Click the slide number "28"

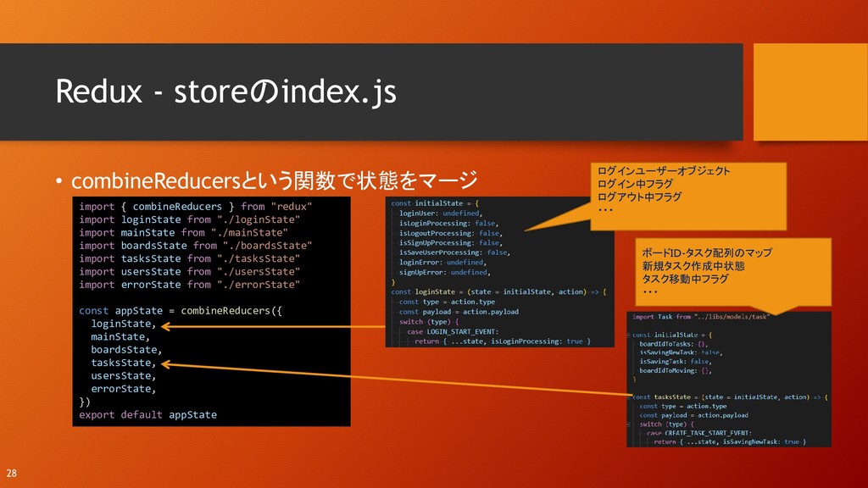coord(12,473)
